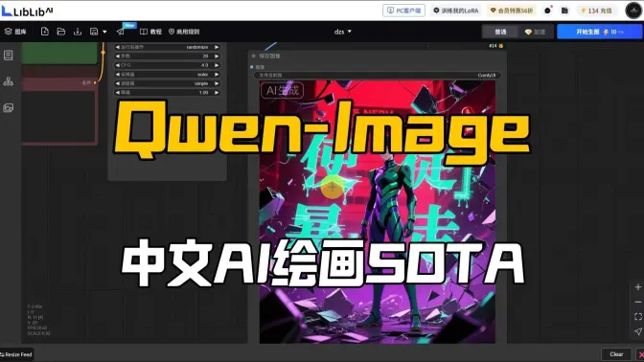The height and width of the screenshot is (362, 644).
Task: Decrease denoise 1.00 with left arrow
Action: pyautogui.click(x=118, y=92)
